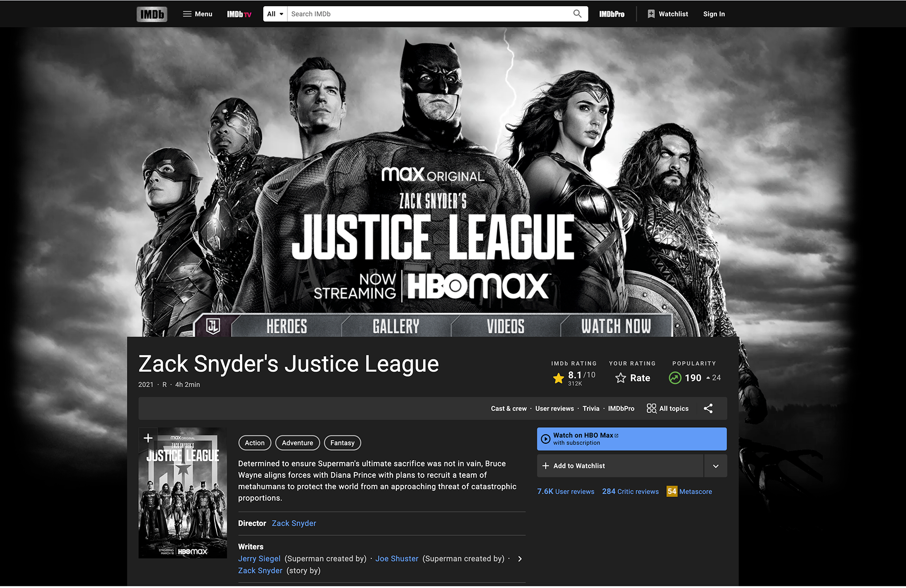
Task: Select the play circle icon on HBO Max button
Action: [x=545, y=439]
